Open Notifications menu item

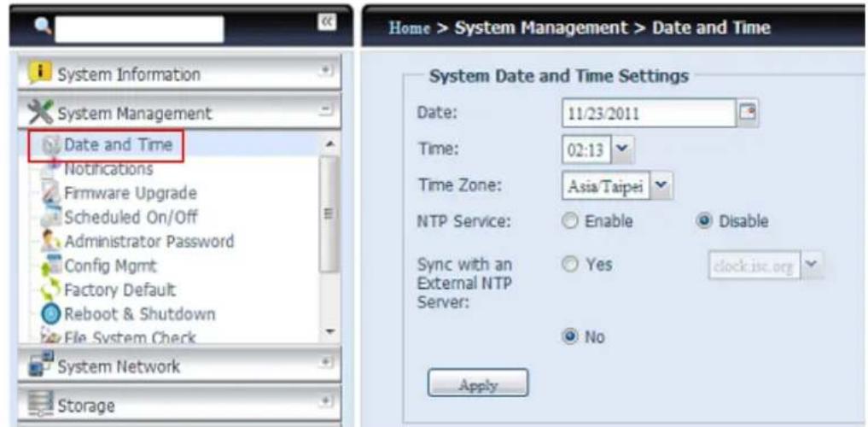[108, 167]
